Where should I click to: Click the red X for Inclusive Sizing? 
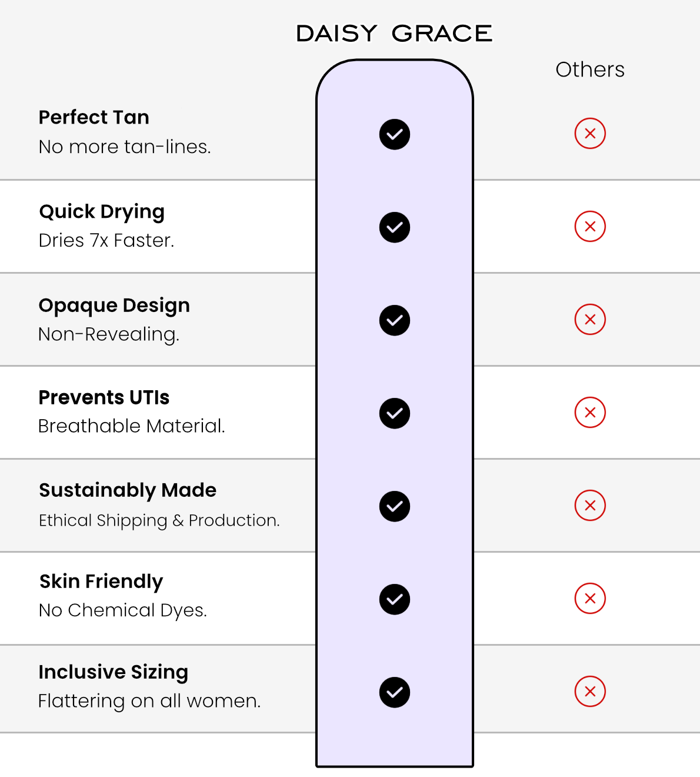590,691
